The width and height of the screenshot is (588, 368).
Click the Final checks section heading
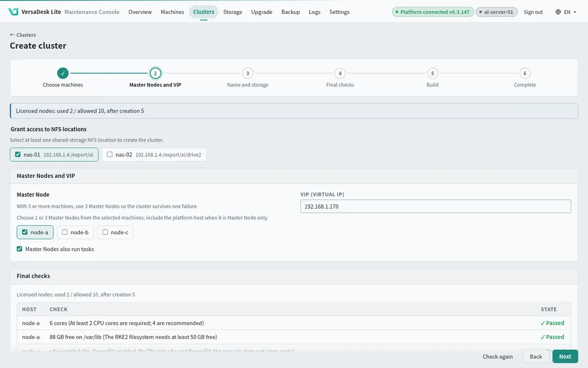(x=34, y=276)
